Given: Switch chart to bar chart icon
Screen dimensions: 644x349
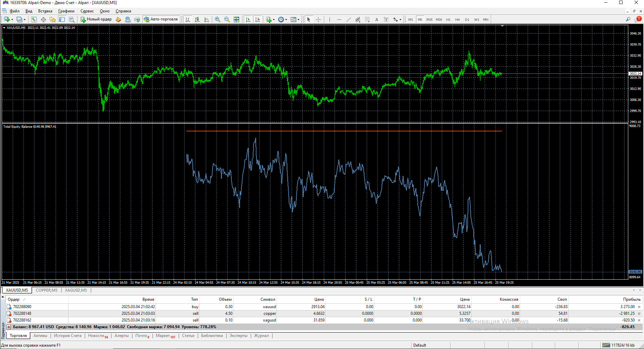Looking at the screenshot, I should click(x=188, y=19).
